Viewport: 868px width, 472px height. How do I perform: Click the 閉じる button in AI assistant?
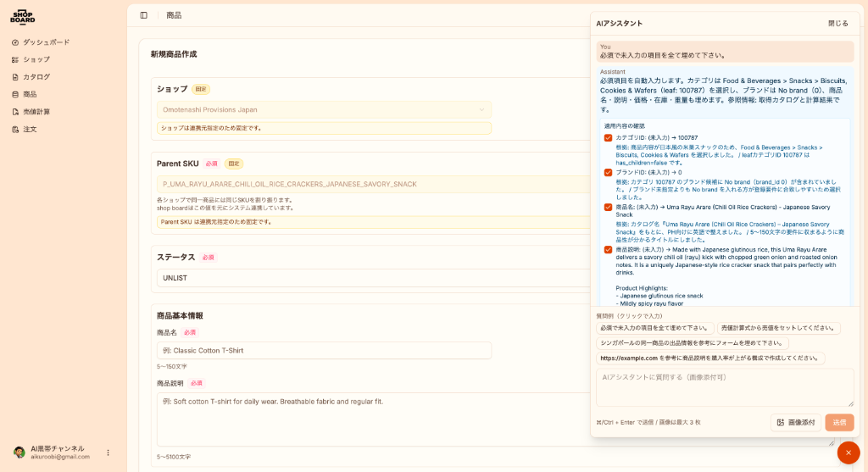(x=837, y=24)
